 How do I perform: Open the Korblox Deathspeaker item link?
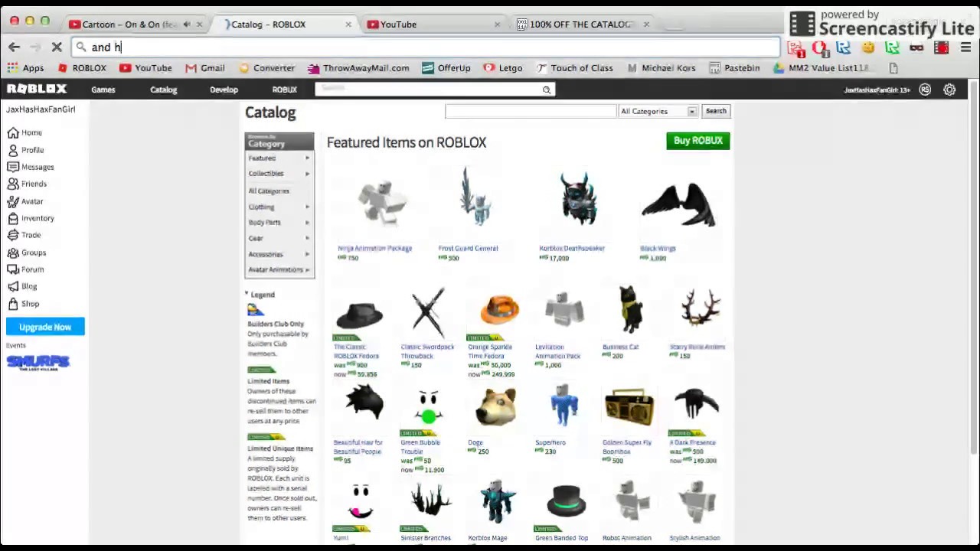572,248
